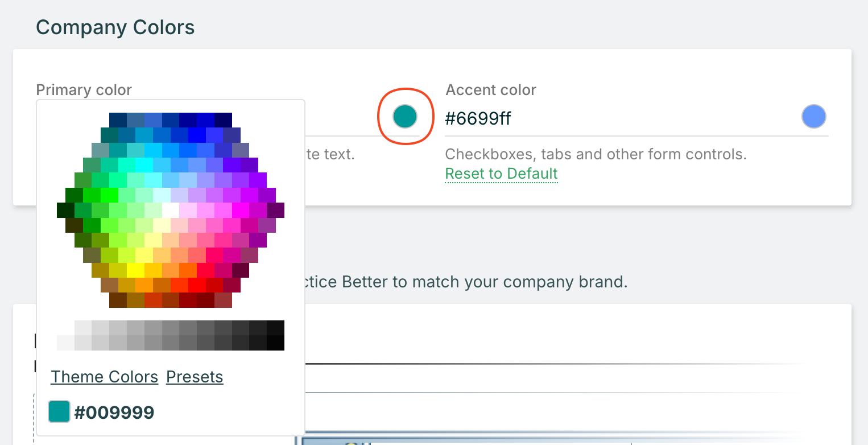
Task: Click the teal Primary color swatch circle
Action: click(x=405, y=116)
